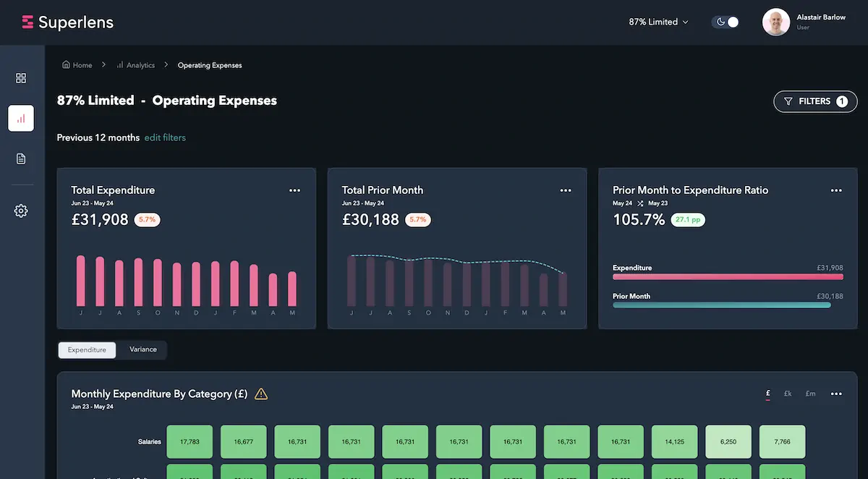This screenshot has width=868, height=479.
Task: Click the pink Expenditure progress bar
Action: 728,276
